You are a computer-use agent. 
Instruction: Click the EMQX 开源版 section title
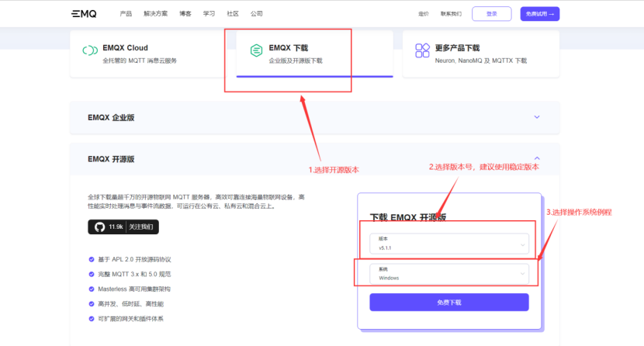point(111,159)
